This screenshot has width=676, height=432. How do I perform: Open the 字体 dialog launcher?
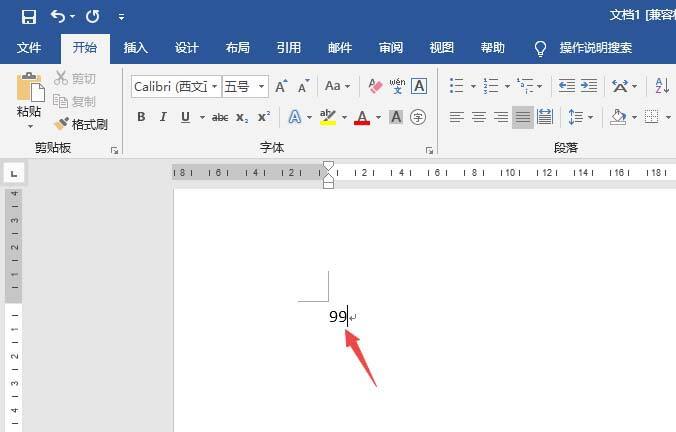429,150
